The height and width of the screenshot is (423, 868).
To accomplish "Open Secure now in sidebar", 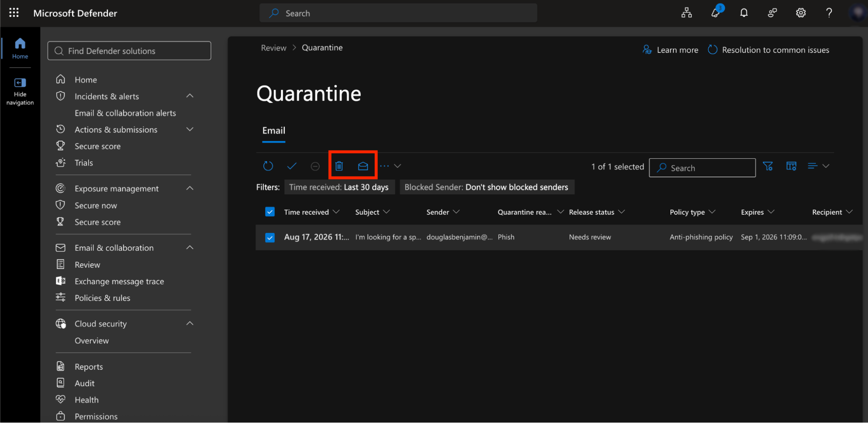I will pyautogui.click(x=96, y=205).
